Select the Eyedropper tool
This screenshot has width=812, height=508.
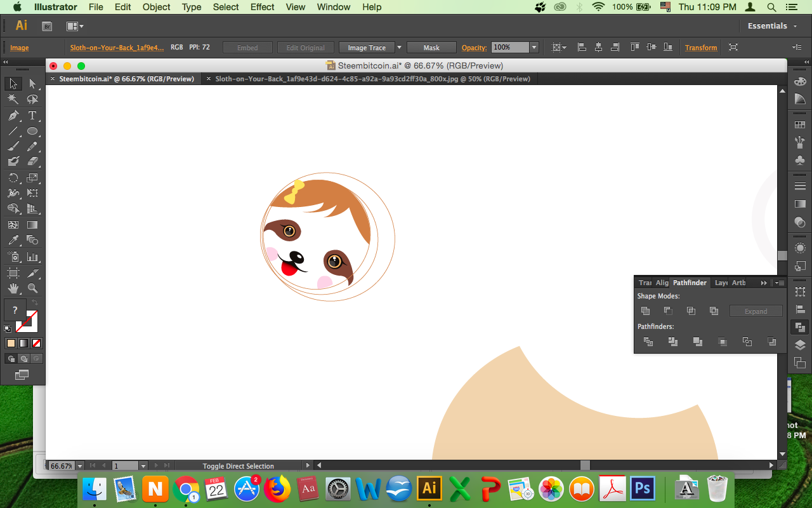13,240
